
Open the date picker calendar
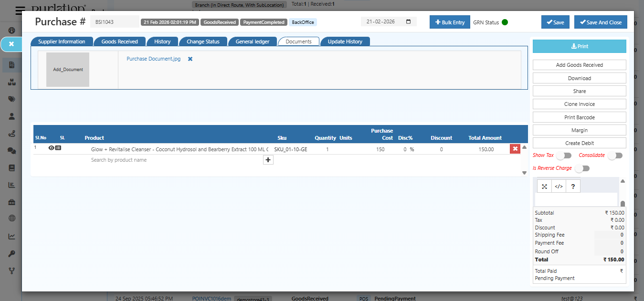click(x=408, y=21)
